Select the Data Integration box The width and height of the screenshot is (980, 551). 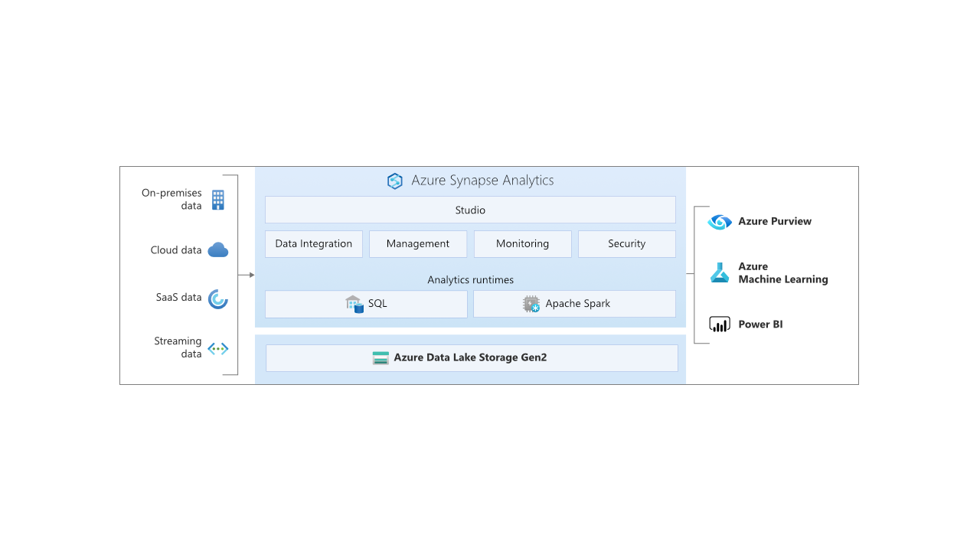coord(314,244)
